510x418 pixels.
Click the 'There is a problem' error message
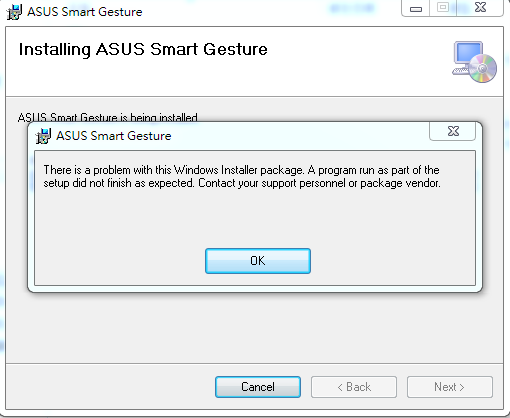242,176
